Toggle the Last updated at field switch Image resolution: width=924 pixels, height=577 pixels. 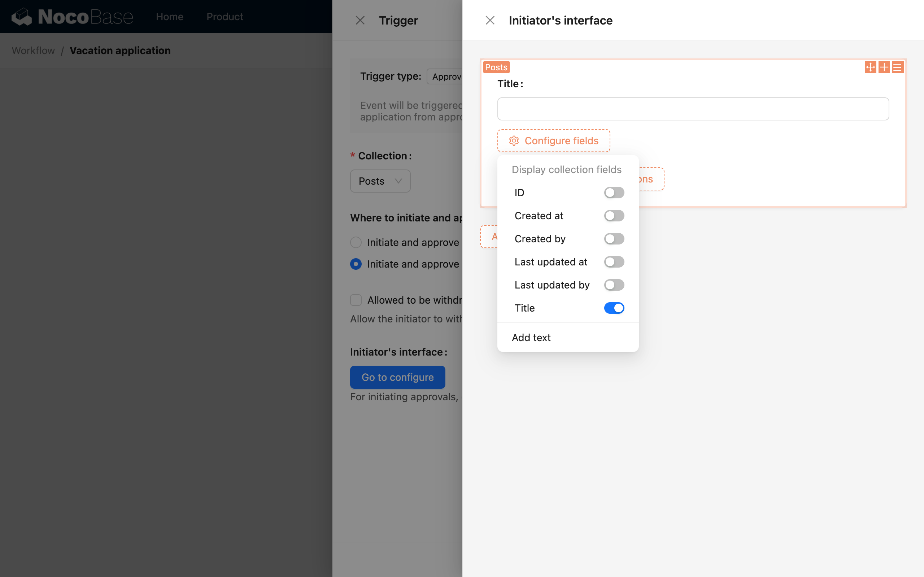tap(614, 261)
